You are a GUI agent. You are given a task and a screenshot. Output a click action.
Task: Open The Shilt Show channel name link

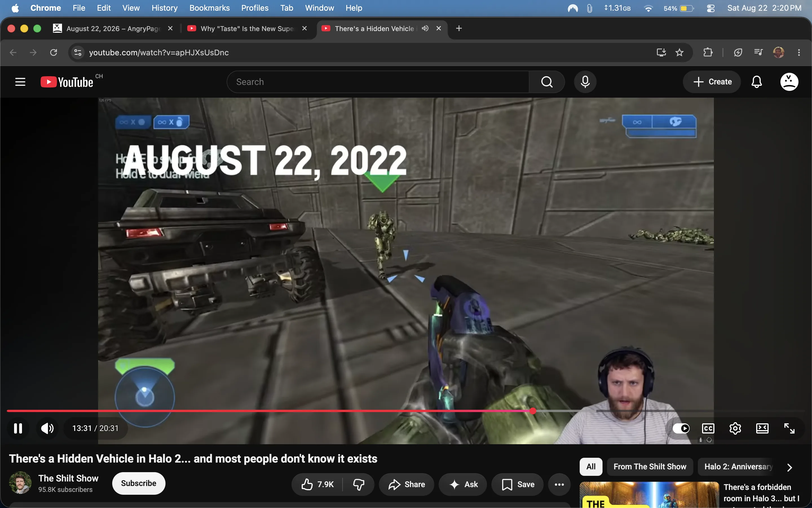[69, 478]
